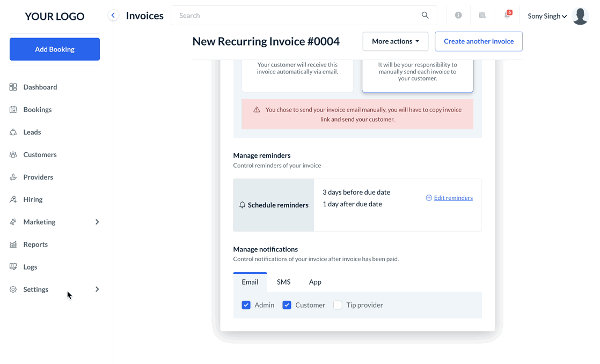This screenshot has width=600, height=364.
Task: Click the bell icon beside Schedule reminders
Action: tap(242, 205)
